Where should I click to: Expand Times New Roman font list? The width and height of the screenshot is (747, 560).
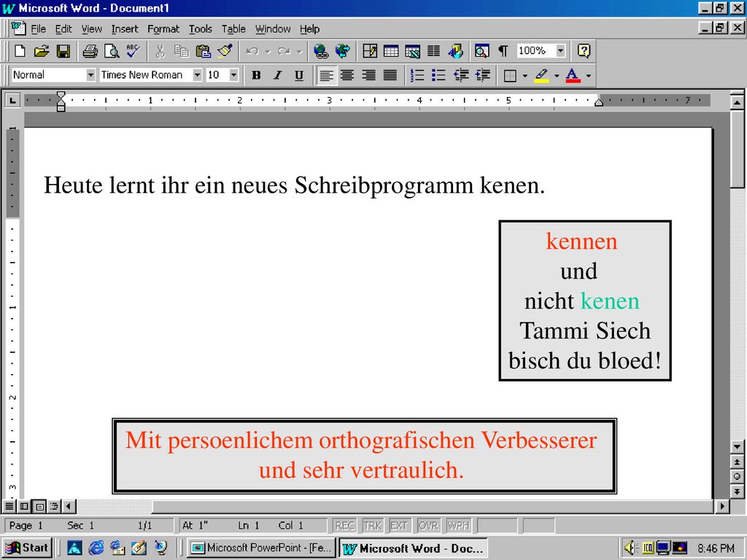click(x=197, y=75)
